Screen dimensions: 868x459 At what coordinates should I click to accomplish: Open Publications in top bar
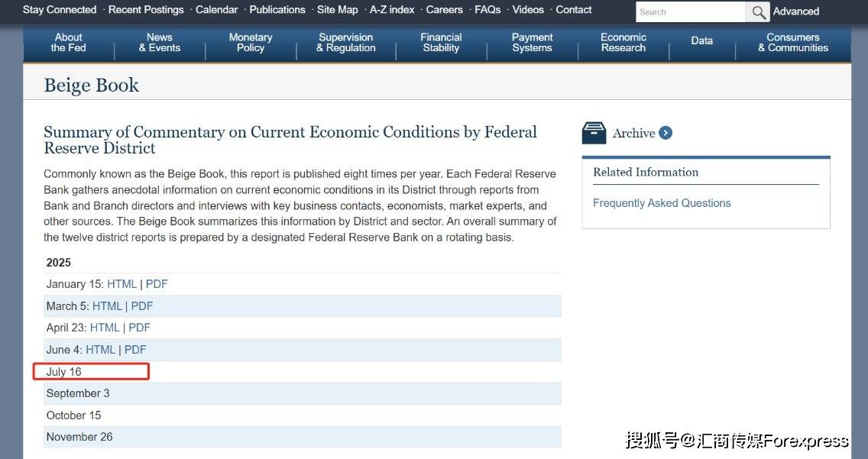pos(277,9)
